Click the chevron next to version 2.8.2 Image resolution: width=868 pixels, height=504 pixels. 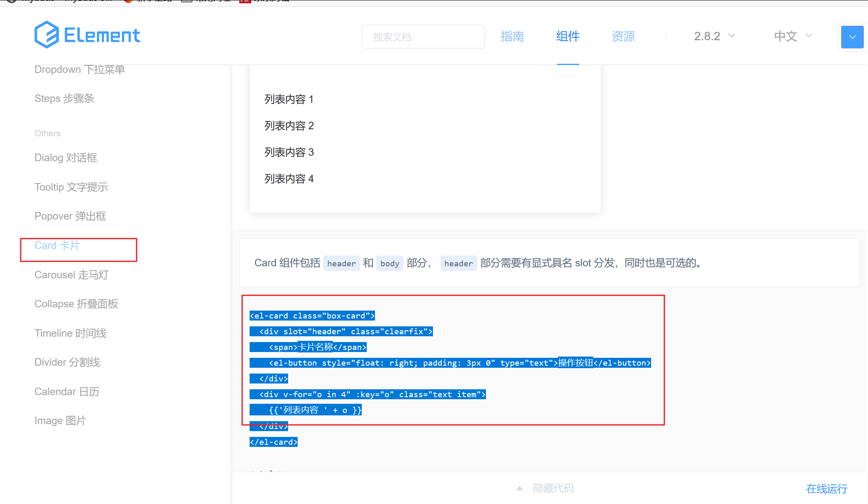click(x=732, y=36)
